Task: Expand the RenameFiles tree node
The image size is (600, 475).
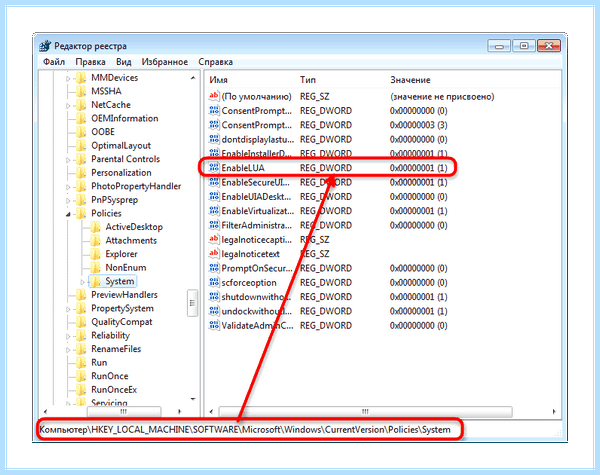Action: point(68,350)
